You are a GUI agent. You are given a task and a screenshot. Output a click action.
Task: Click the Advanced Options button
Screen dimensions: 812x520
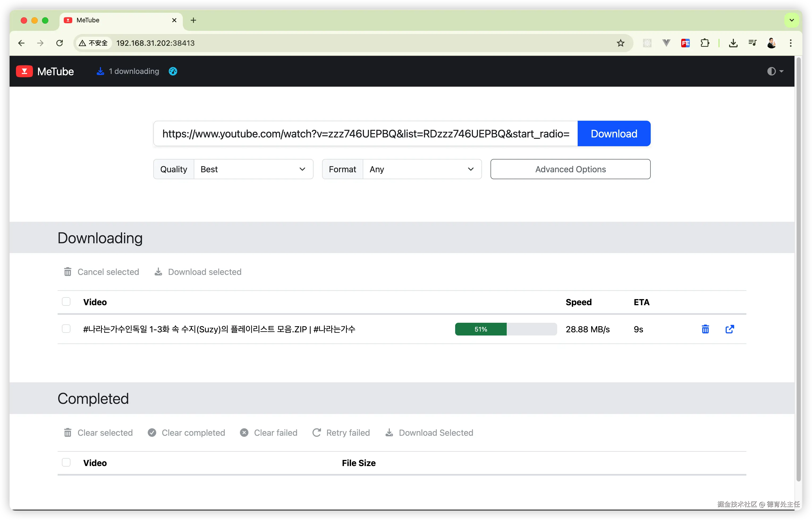[x=570, y=169]
